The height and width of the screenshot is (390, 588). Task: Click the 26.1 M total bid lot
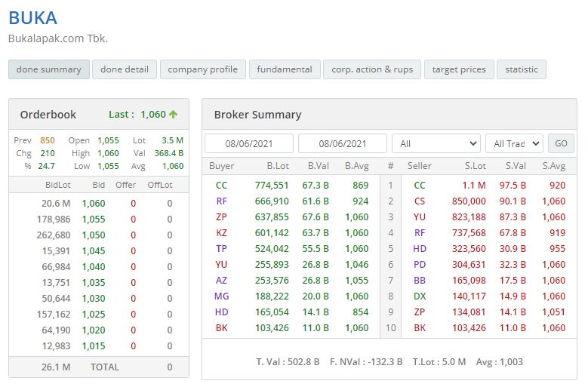click(x=56, y=367)
